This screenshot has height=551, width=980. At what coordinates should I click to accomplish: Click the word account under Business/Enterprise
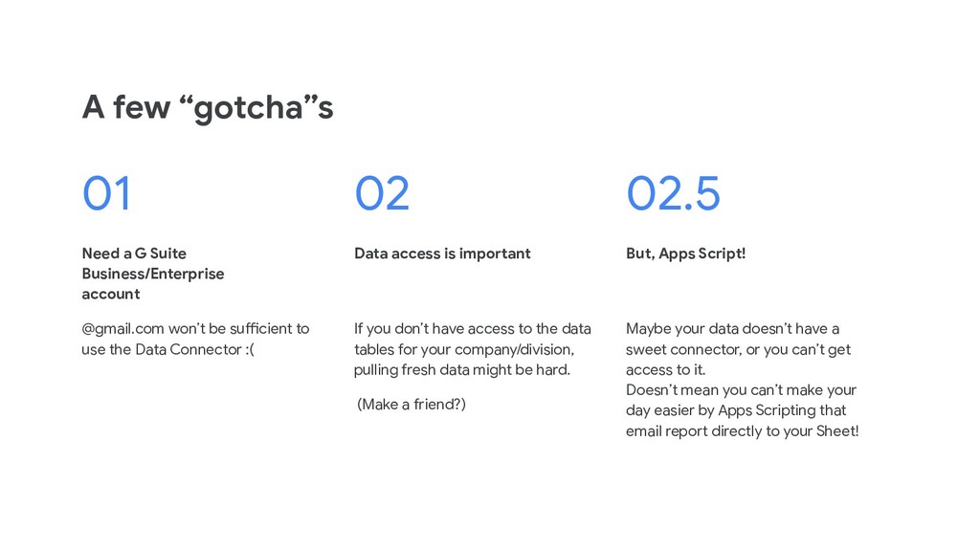(x=111, y=294)
